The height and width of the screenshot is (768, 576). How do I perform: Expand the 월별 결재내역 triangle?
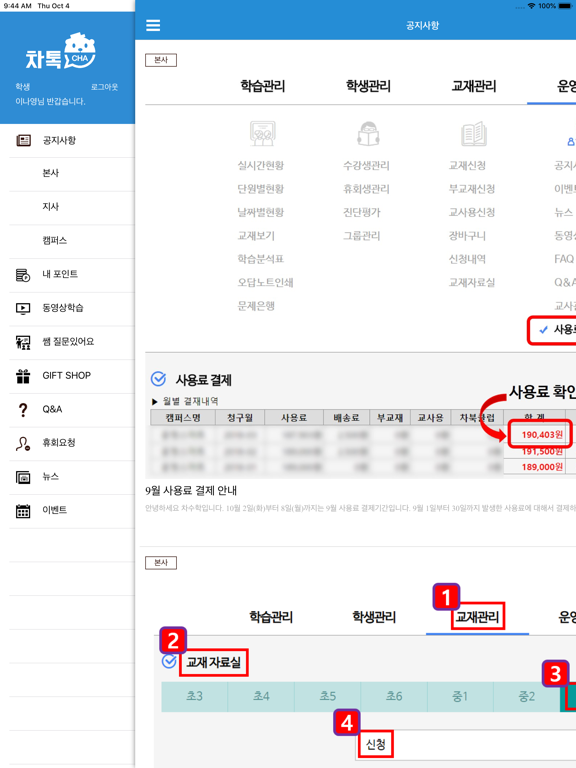155,402
